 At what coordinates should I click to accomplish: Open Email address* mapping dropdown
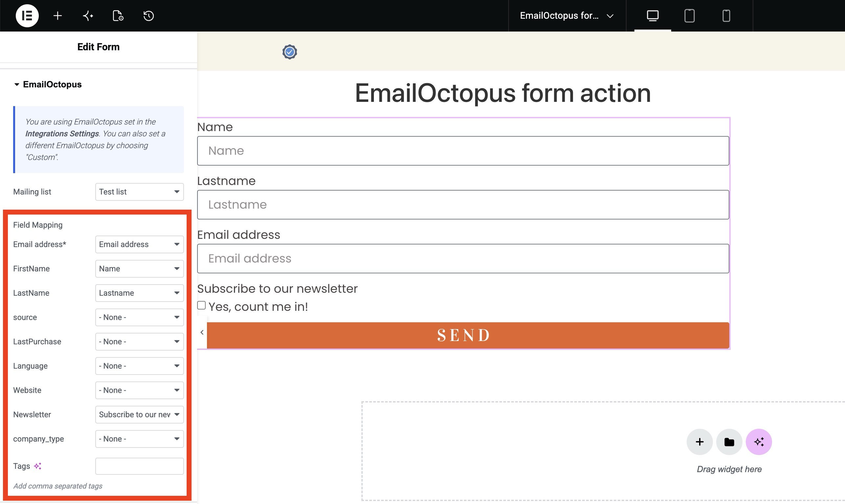(140, 244)
